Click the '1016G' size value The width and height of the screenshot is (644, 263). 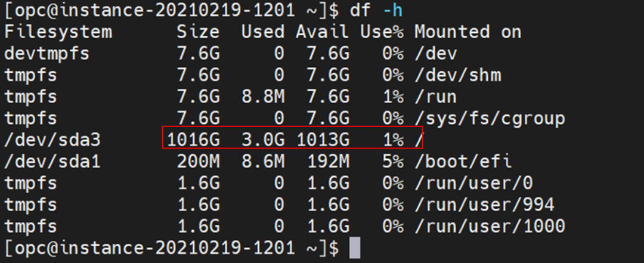coord(193,141)
